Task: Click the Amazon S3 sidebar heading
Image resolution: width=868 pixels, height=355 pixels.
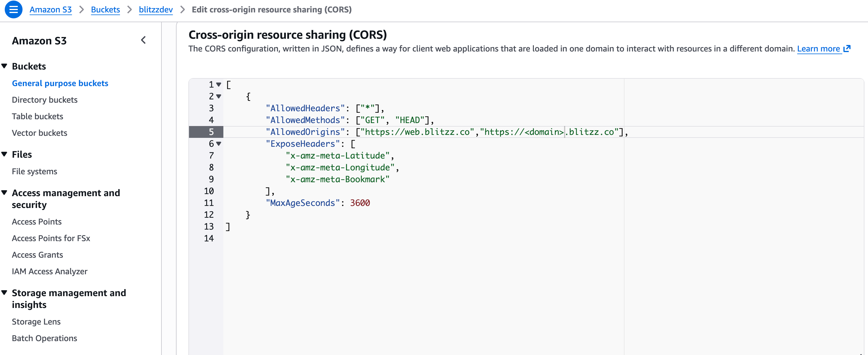Action: pyautogui.click(x=39, y=41)
